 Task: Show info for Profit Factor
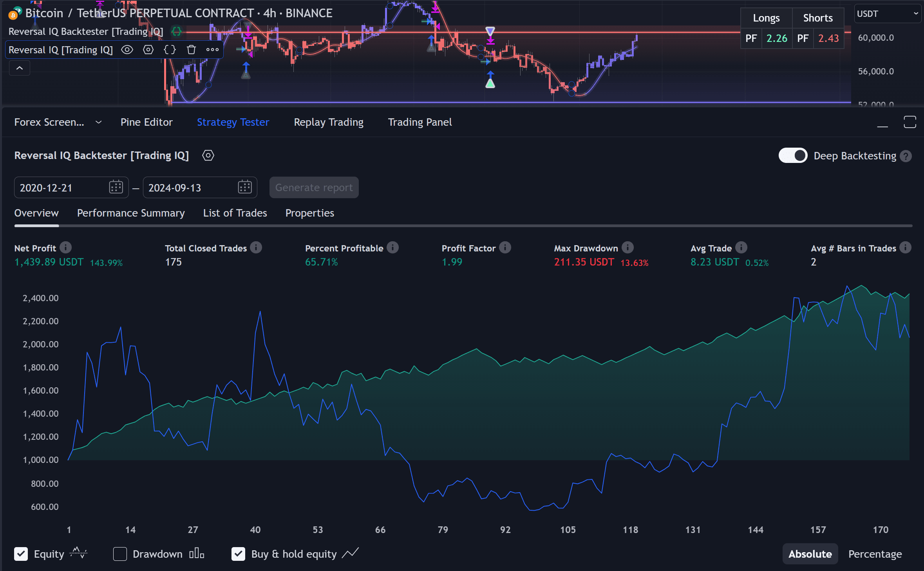(x=505, y=248)
